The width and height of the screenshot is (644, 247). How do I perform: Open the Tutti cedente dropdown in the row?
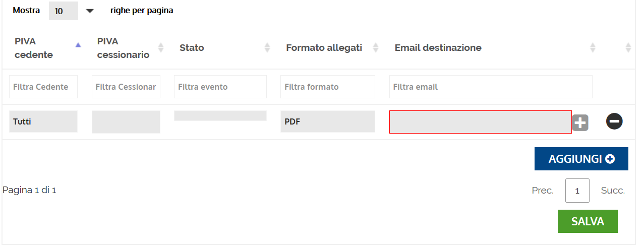click(x=43, y=121)
